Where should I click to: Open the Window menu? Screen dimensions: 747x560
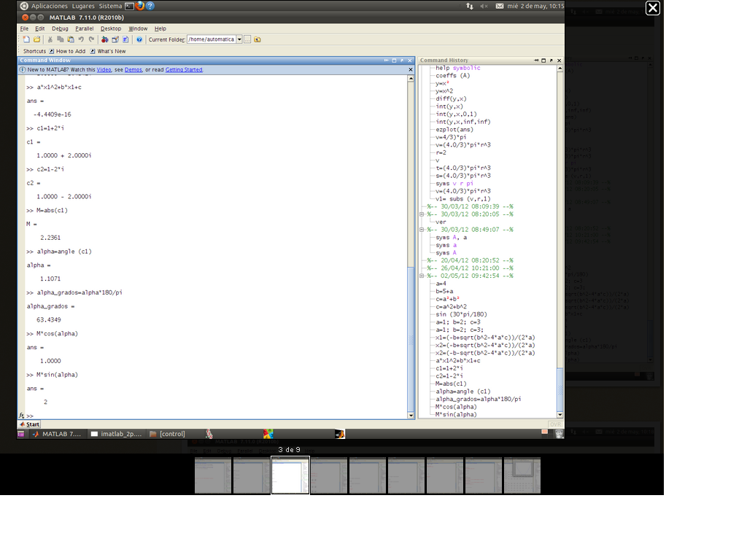click(138, 28)
